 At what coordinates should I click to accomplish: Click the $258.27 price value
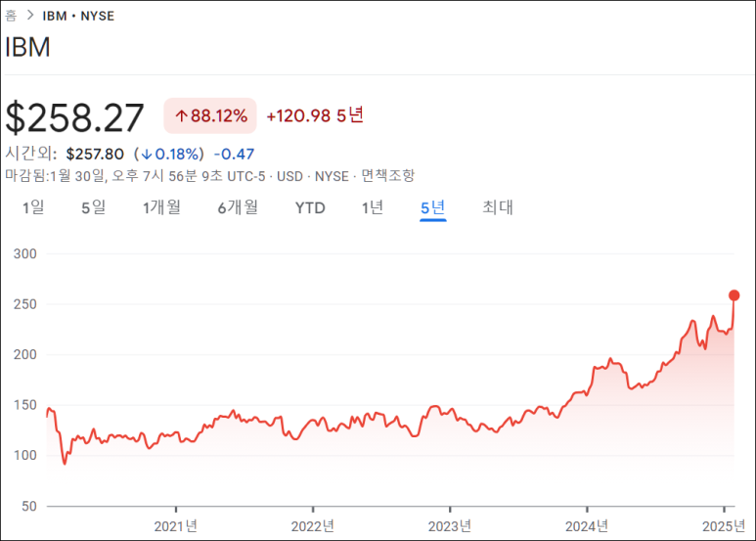point(74,117)
